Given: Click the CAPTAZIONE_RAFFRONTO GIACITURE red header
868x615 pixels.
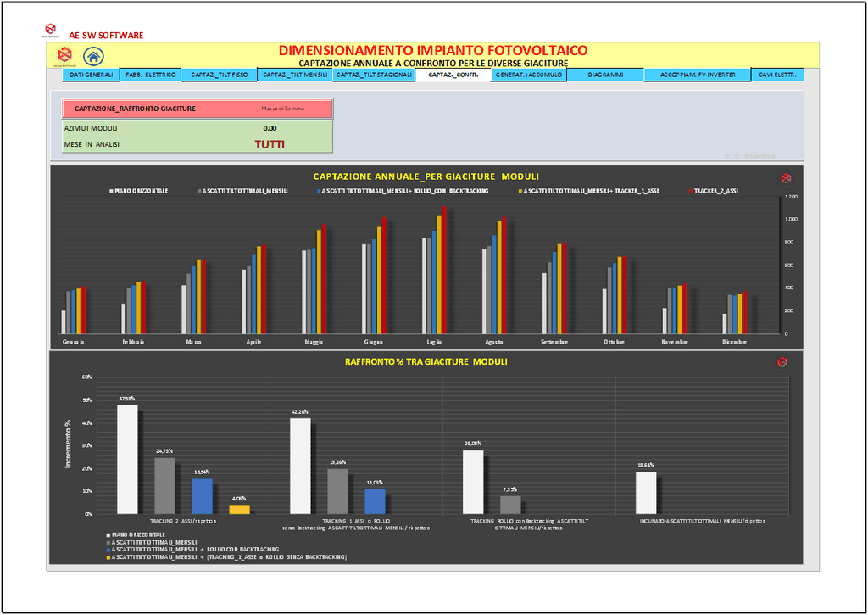Looking at the screenshot, I should point(198,109).
